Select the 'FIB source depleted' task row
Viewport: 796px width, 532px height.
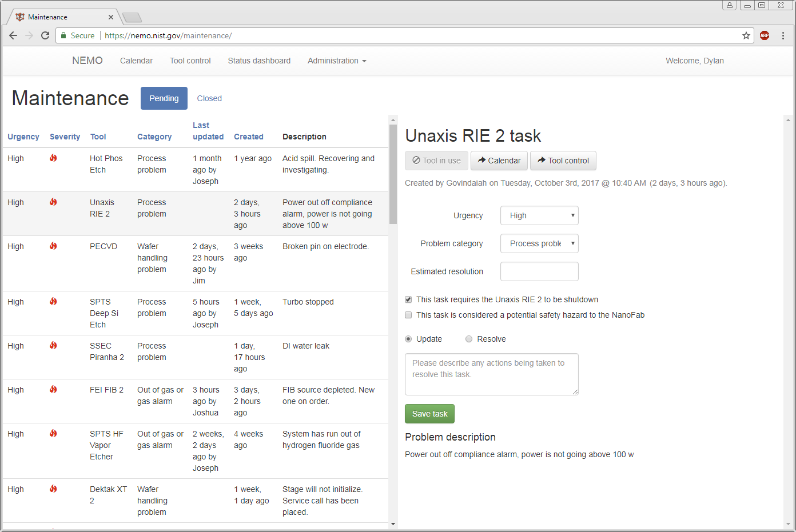pyautogui.click(x=195, y=401)
